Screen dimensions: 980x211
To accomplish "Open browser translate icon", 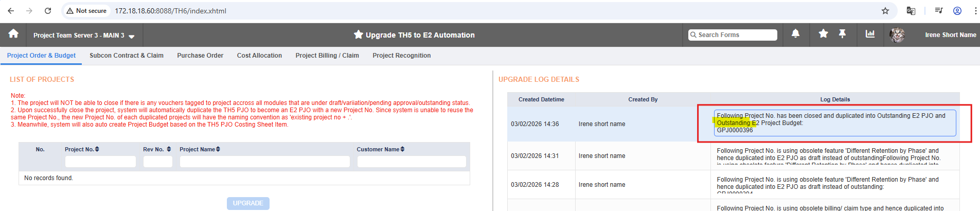I will pos(911,11).
